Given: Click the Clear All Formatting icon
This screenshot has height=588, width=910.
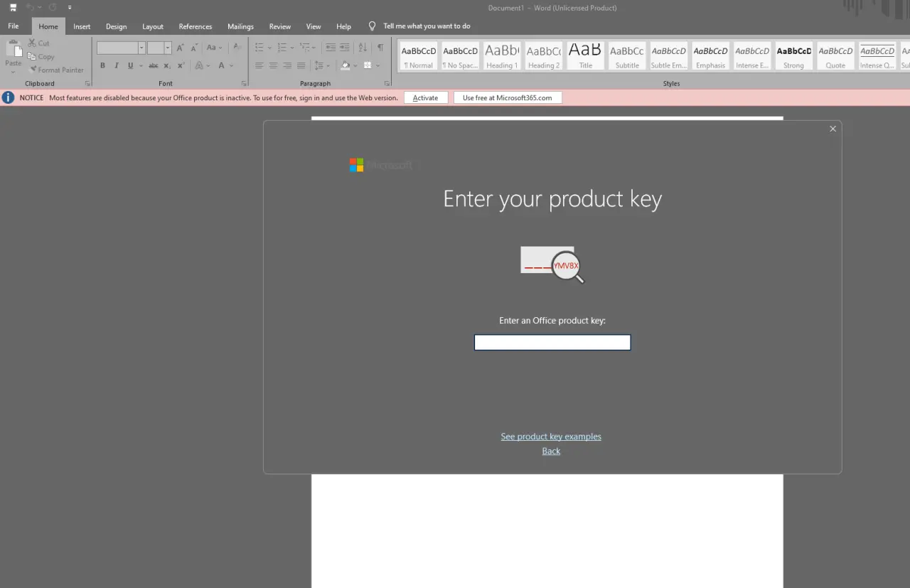Looking at the screenshot, I should pos(237,48).
